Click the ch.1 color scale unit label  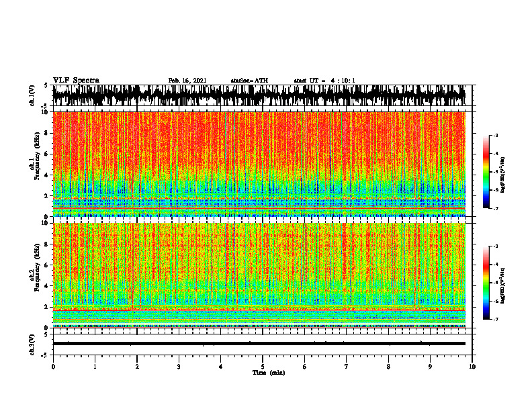coord(504,175)
